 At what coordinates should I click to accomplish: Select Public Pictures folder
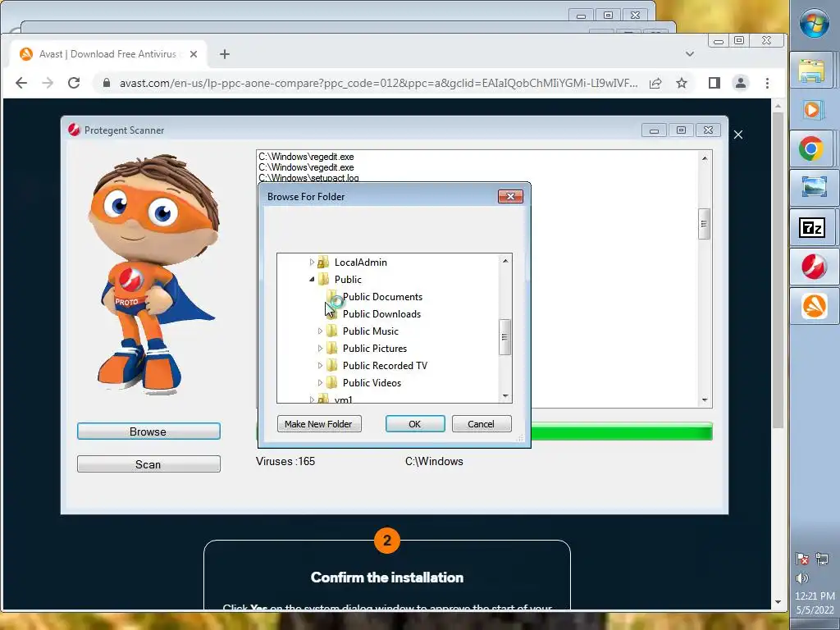(374, 348)
